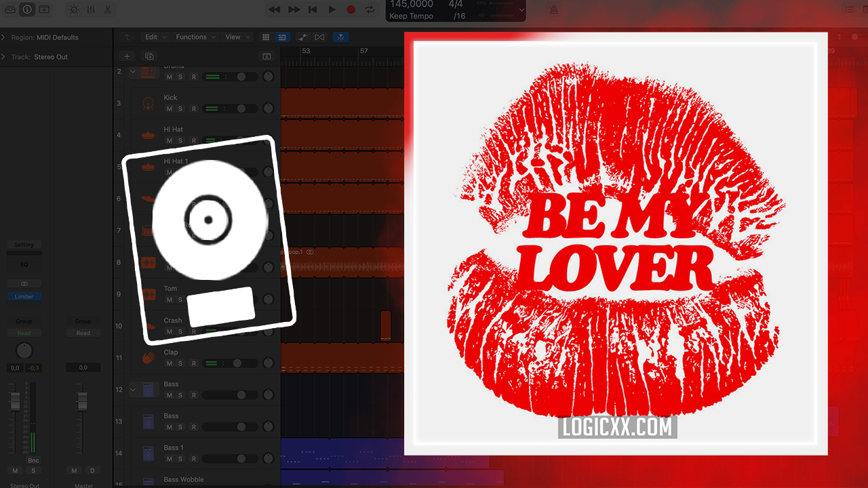Viewport: 868px width, 488px height.
Task: Click the global tracks button above track list
Action: click(x=267, y=56)
